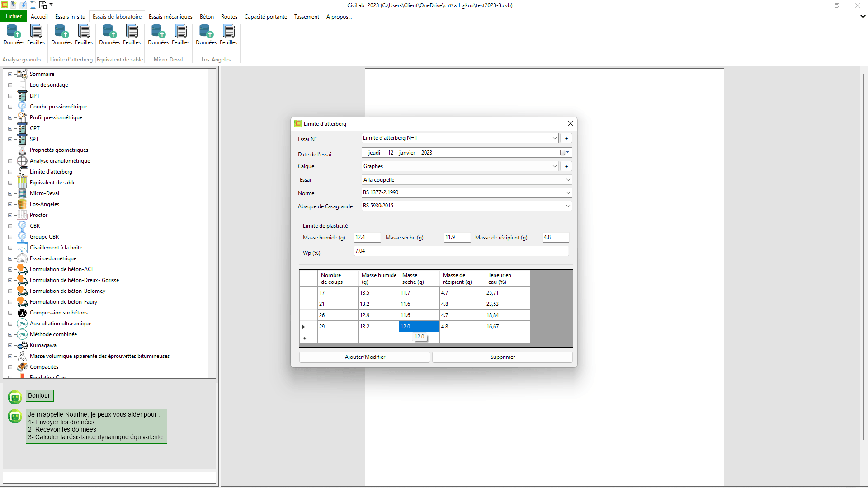The height and width of the screenshot is (488, 868).
Task: Click the assistant chat input box
Action: (109, 478)
